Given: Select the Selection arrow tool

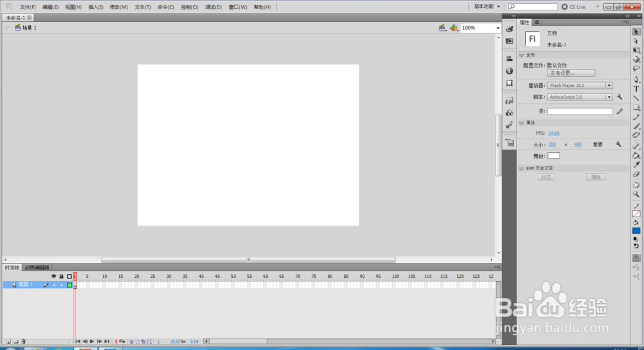Looking at the screenshot, I should pos(636,32).
